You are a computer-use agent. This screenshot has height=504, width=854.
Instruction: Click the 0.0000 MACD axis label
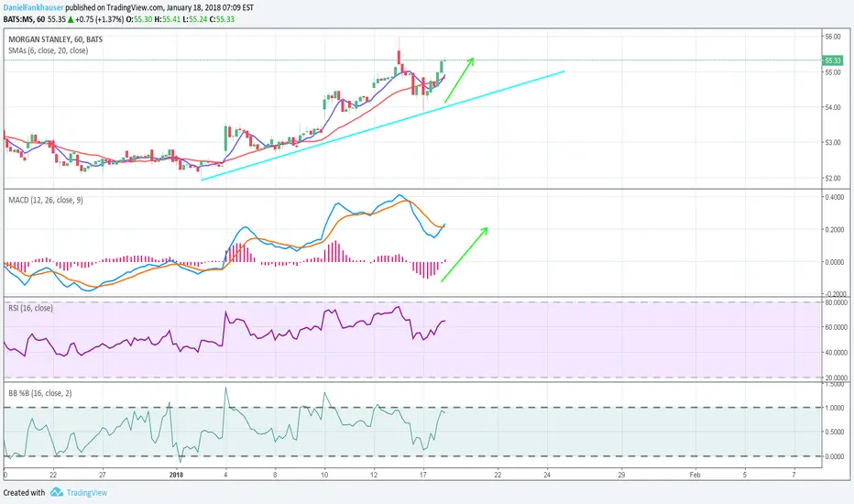(835, 262)
